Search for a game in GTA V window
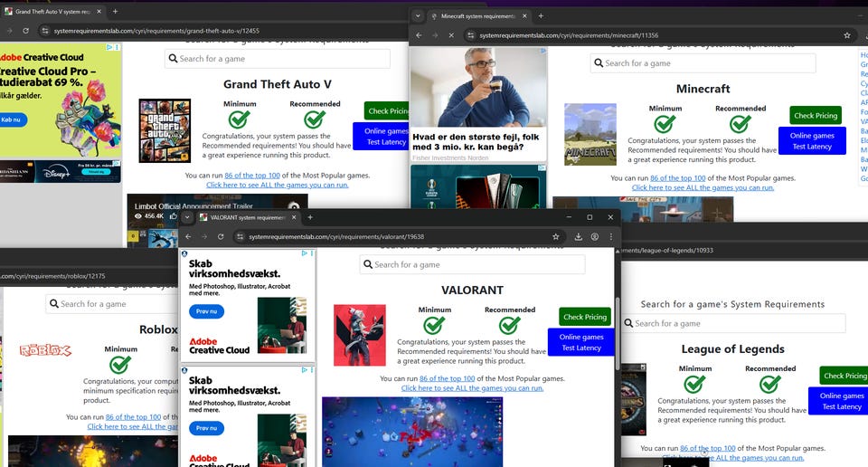 pyautogui.click(x=277, y=59)
